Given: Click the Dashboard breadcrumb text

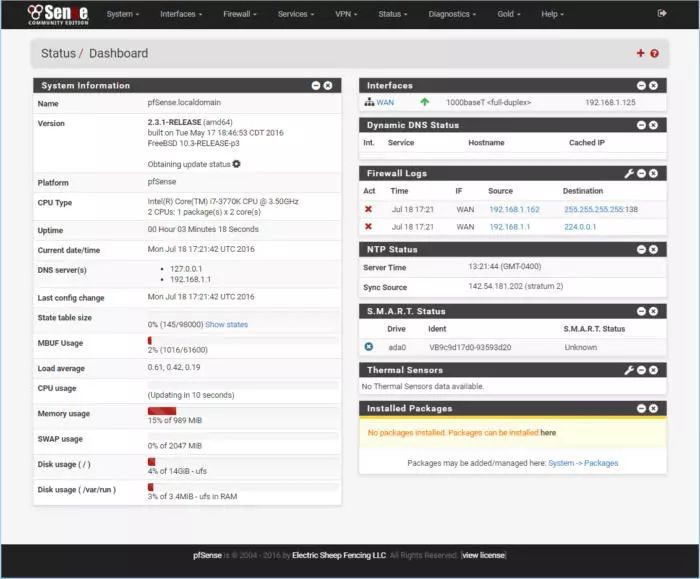Looking at the screenshot, I should coord(118,53).
